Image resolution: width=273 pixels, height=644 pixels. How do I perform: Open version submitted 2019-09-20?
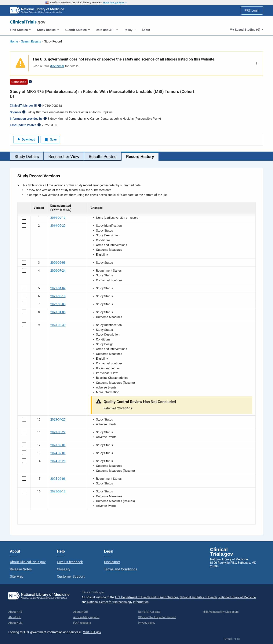click(58, 226)
